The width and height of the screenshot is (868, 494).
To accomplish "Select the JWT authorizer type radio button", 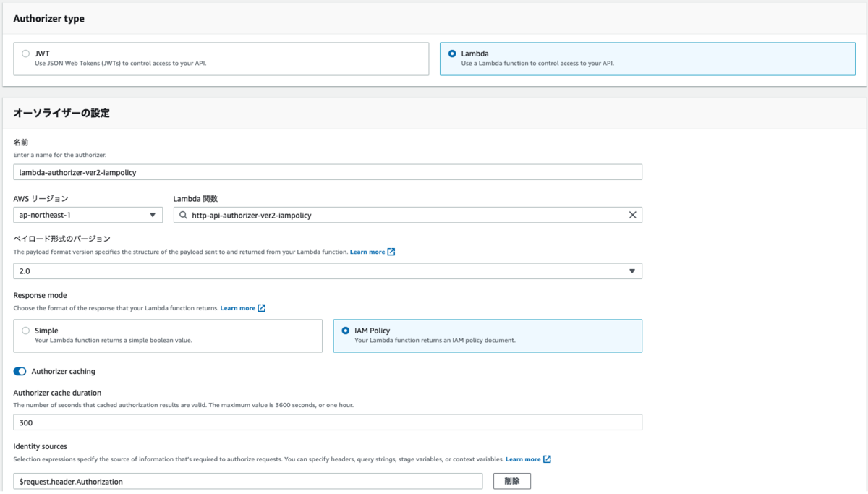I will (x=26, y=54).
